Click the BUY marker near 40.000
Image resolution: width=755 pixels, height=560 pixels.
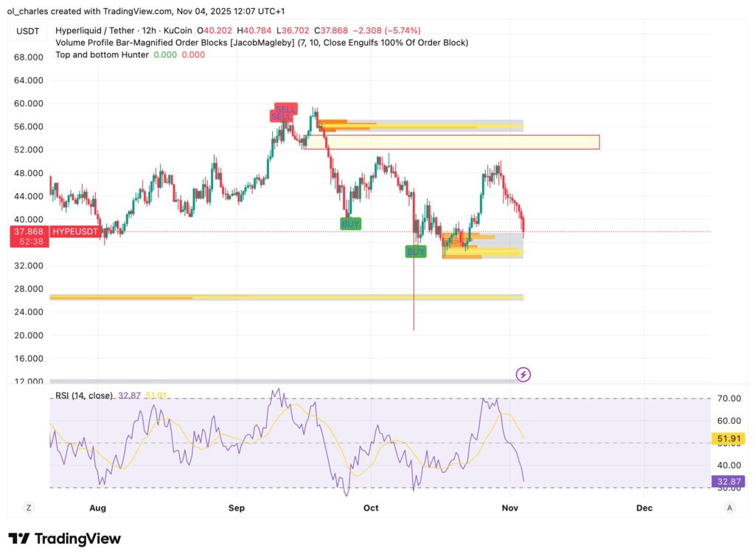tap(350, 223)
